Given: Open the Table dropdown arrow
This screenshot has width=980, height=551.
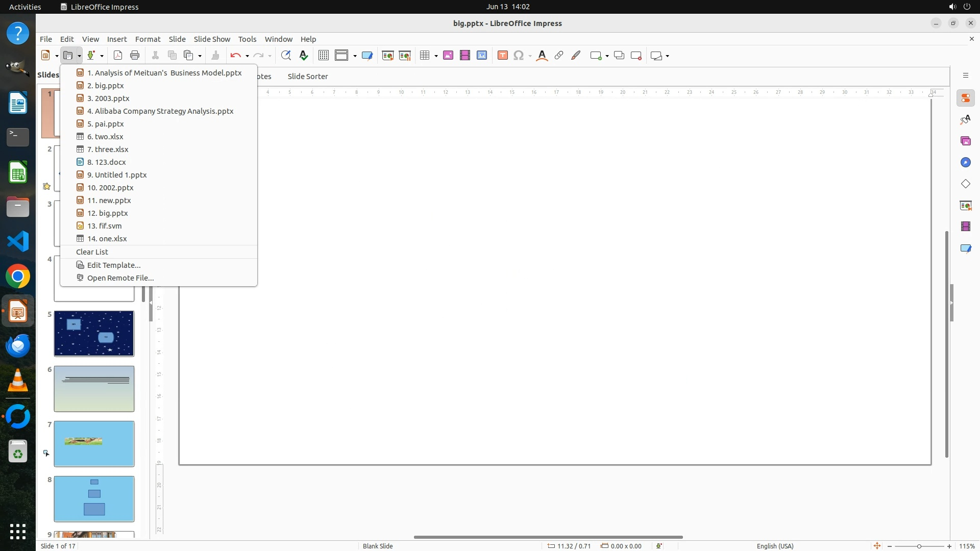Looking at the screenshot, I should pyautogui.click(x=436, y=56).
